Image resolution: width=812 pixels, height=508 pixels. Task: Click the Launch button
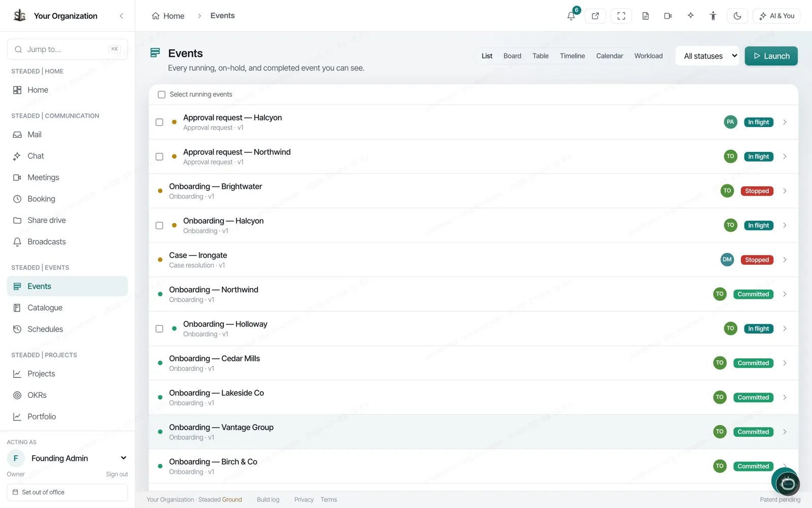(x=771, y=56)
